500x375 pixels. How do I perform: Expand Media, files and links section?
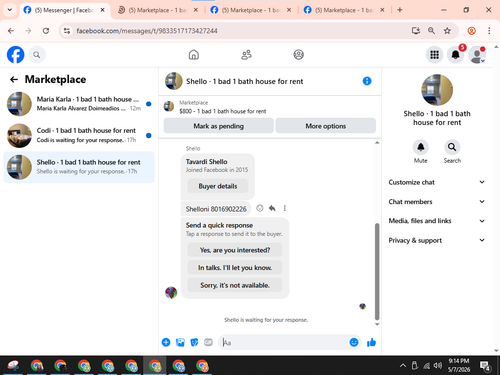point(437,221)
